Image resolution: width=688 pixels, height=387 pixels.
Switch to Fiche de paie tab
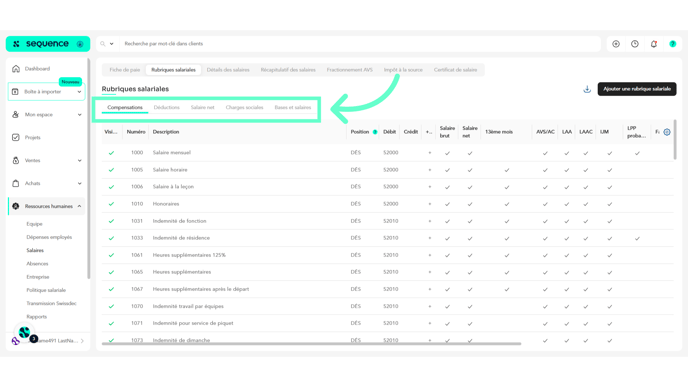click(125, 70)
